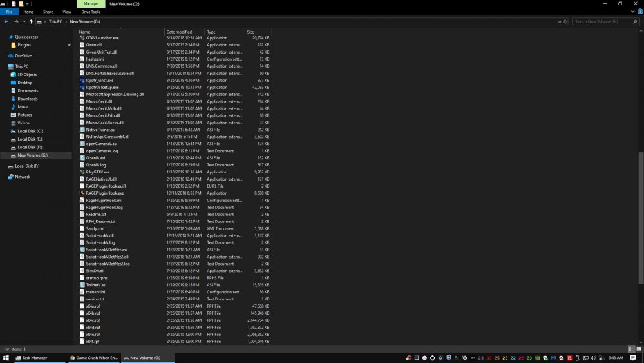Viewport: 644px width, 363px height.
Task: Click the taskbar volume icon
Action: [x=594, y=358]
